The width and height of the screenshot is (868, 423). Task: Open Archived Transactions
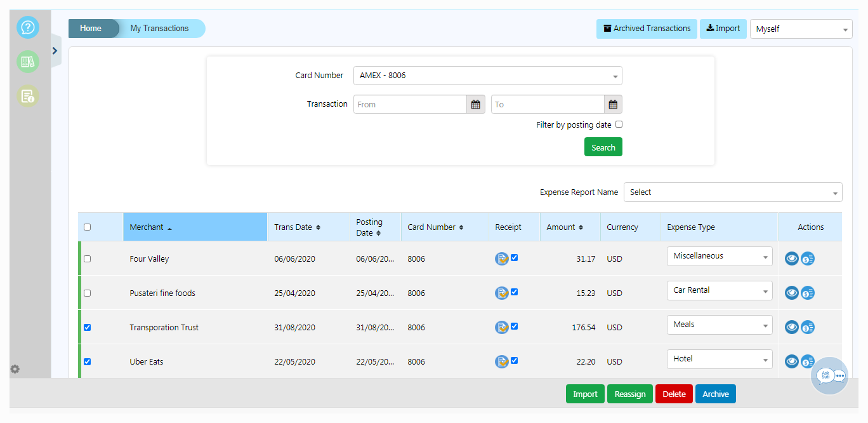click(x=647, y=29)
